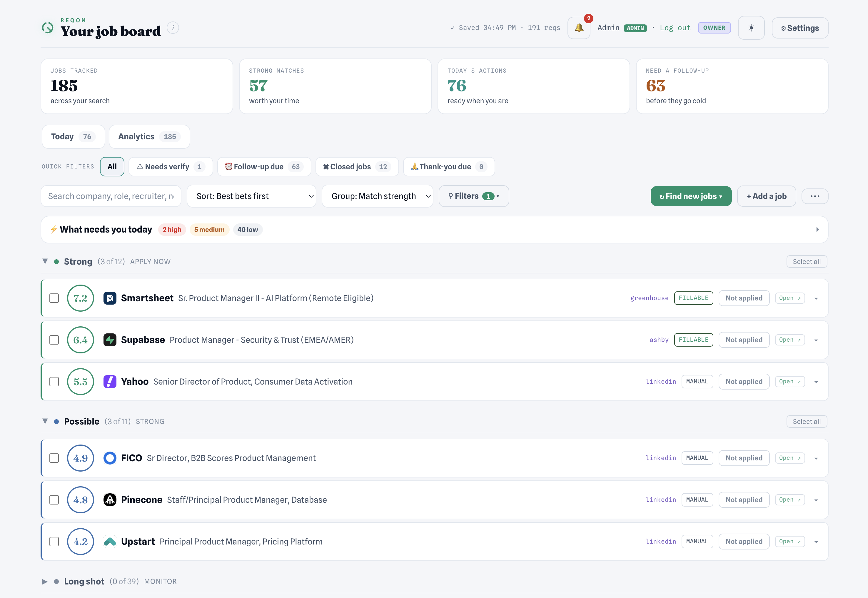Open the Pinecone job posting via Open link
Screen dimensions: 868x598
790,500
